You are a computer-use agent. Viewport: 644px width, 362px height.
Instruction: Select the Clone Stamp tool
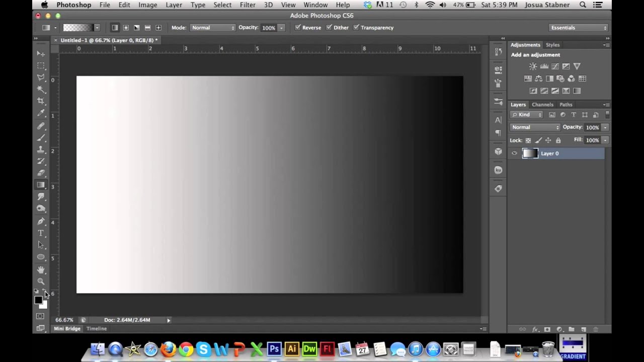coord(41,149)
